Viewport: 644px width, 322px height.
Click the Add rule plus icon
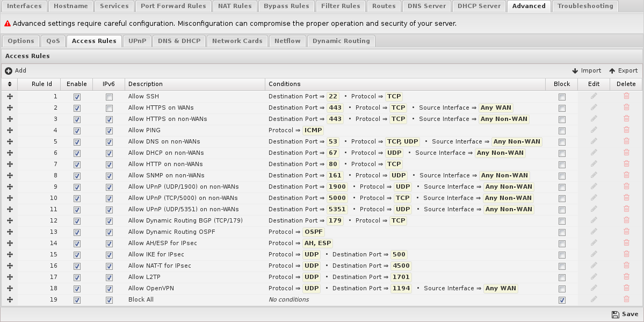point(9,71)
